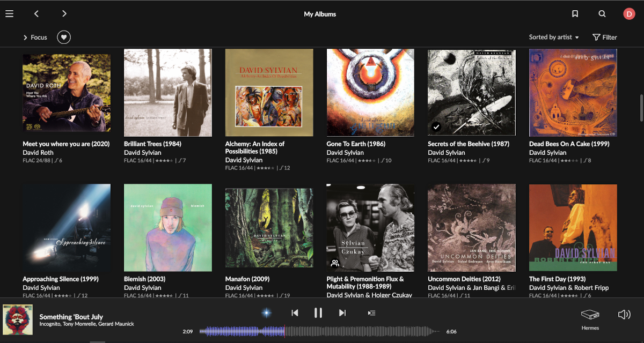Click artist David Roth under Meet you where you are
This screenshot has height=343, width=644.
38,153
